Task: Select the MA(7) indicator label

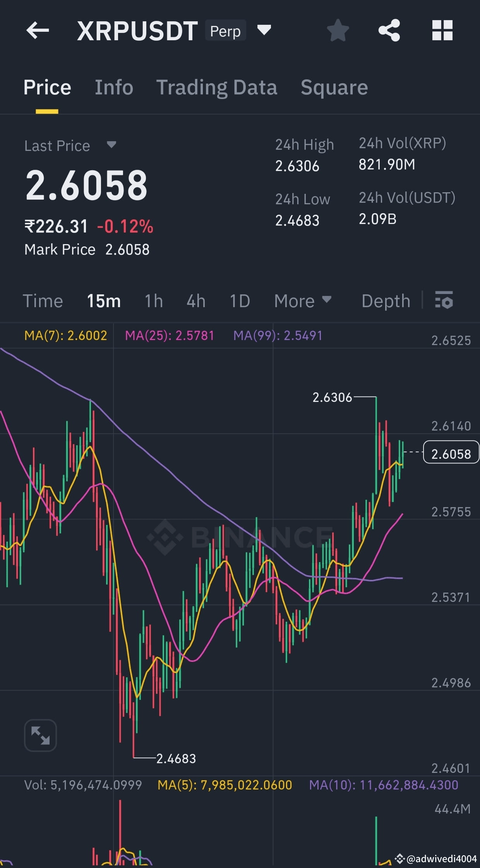Action: coord(65,335)
